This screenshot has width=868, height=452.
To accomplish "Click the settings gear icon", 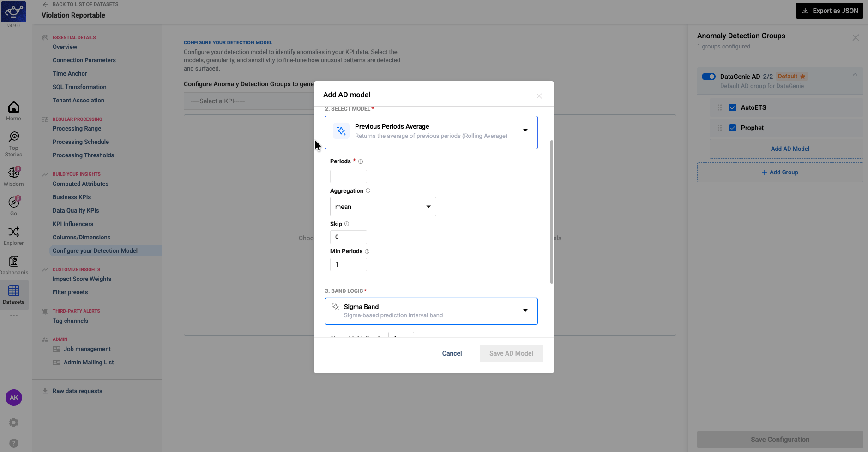I will tap(14, 422).
